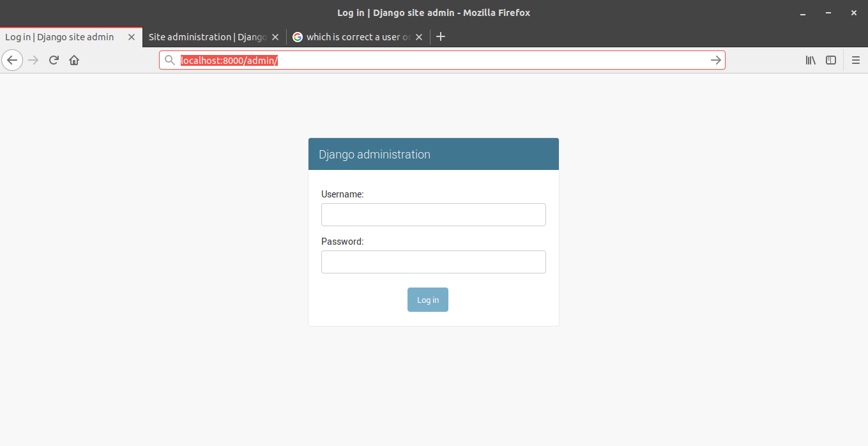868x446 pixels.
Task: Click the Go arrow in address bar
Action: [x=716, y=60]
